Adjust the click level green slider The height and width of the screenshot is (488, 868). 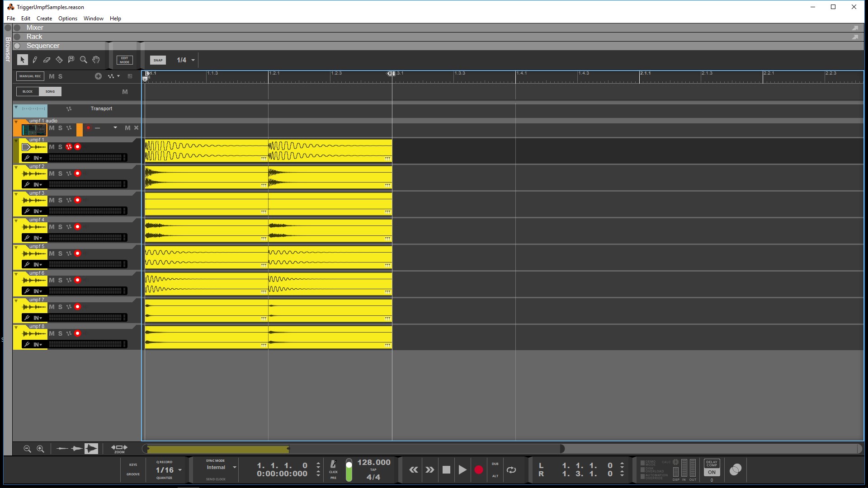(349, 470)
